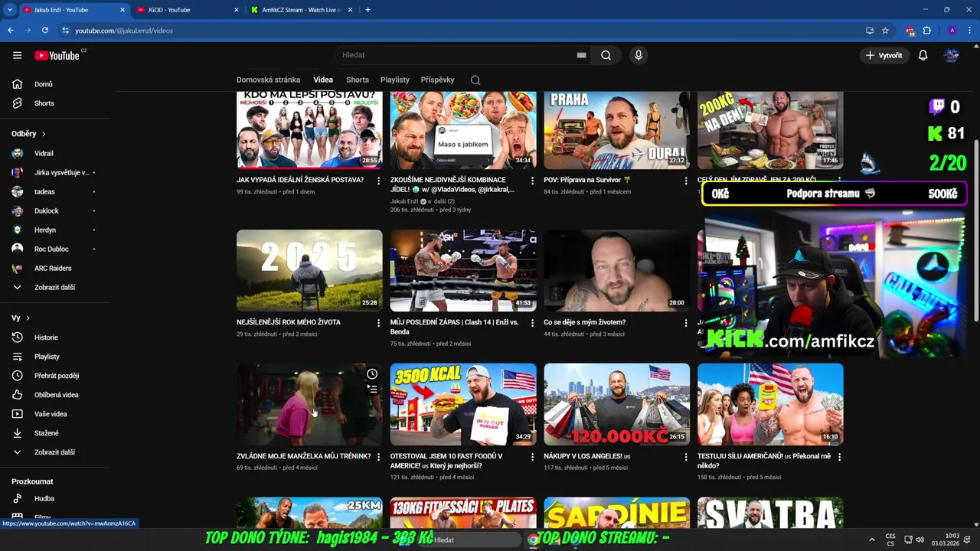Play the '-120.000KČ' Los Angeles shopping thumbnail
Image resolution: width=980 pixels, height=551 pixels.
[616, 404]
